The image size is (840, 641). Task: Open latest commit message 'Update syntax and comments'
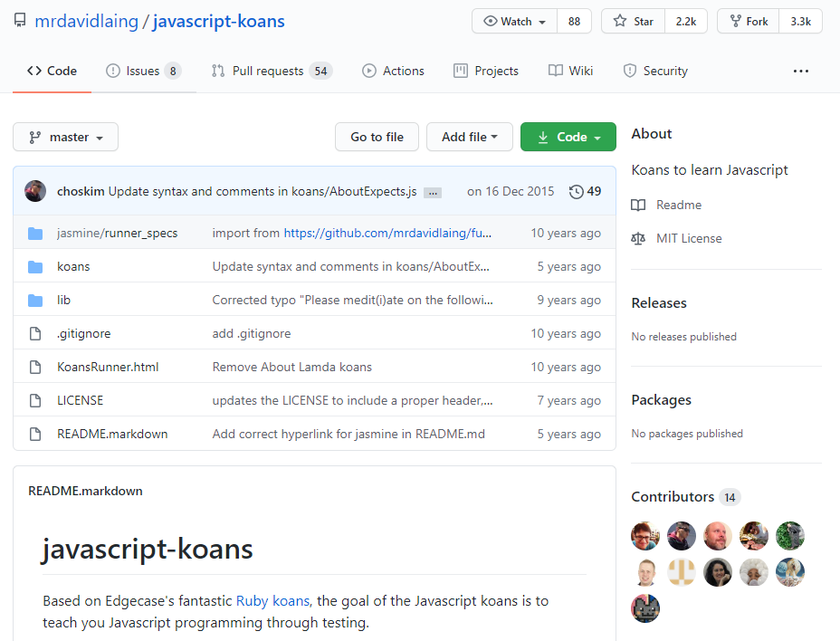262,191
